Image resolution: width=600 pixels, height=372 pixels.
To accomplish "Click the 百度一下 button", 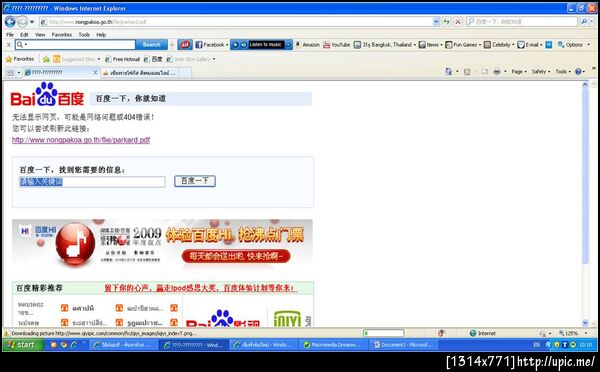I will (195, 181).
